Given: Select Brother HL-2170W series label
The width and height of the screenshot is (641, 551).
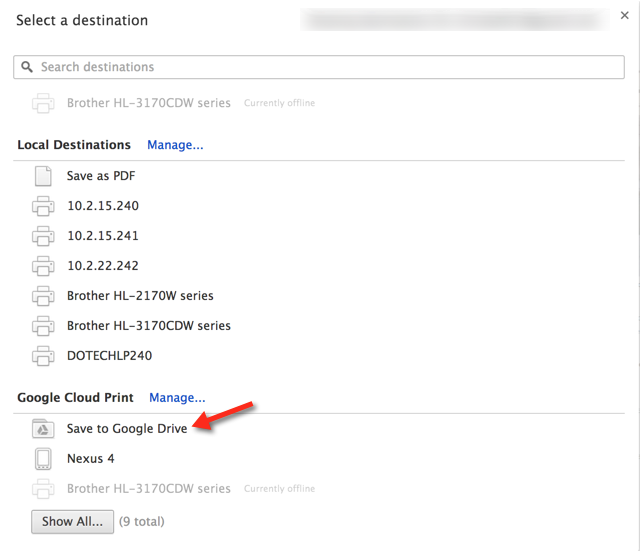Looking at the screenshot, I should (140, 296).
